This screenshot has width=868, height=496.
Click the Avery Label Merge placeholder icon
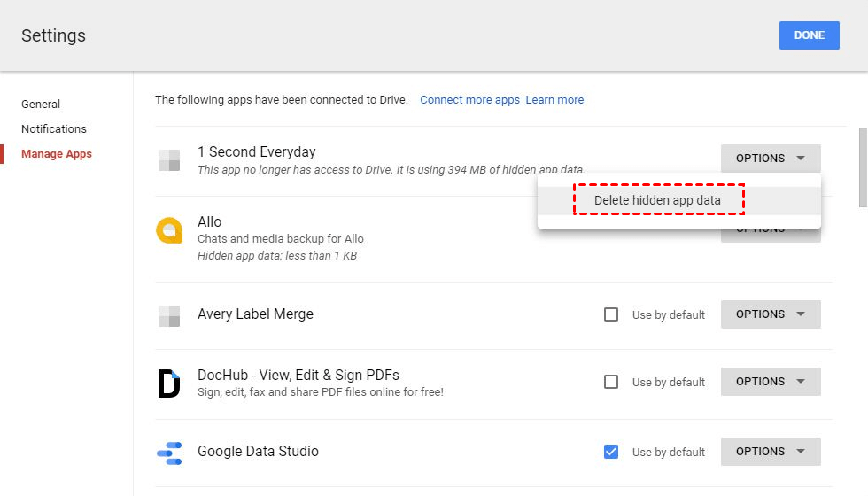click(169, 315)
